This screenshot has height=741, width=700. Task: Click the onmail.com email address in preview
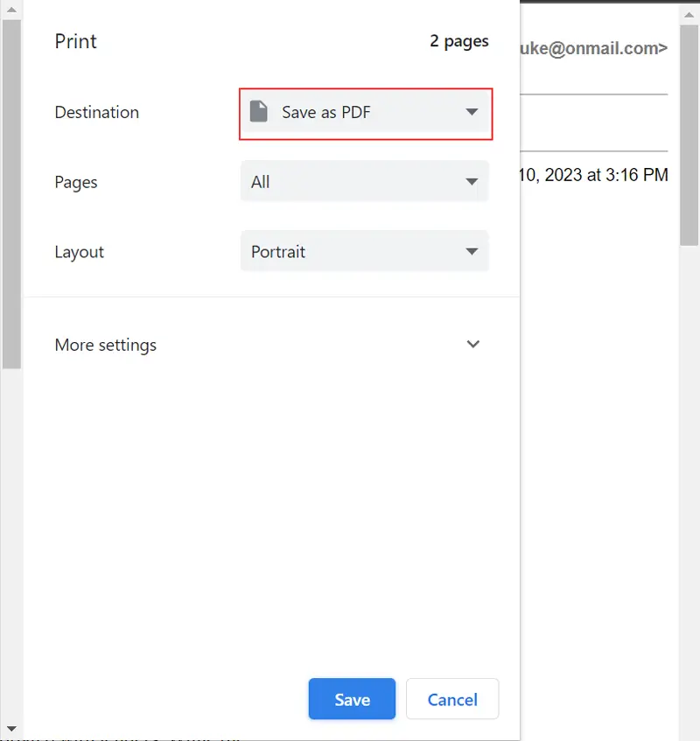coord(593,49)
